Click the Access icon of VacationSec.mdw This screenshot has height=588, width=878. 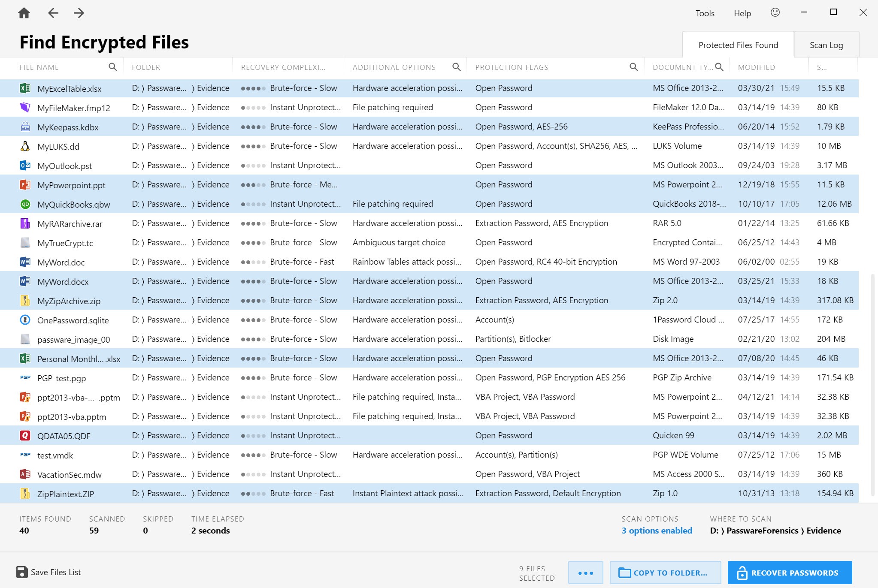click(x=25, y=474)
